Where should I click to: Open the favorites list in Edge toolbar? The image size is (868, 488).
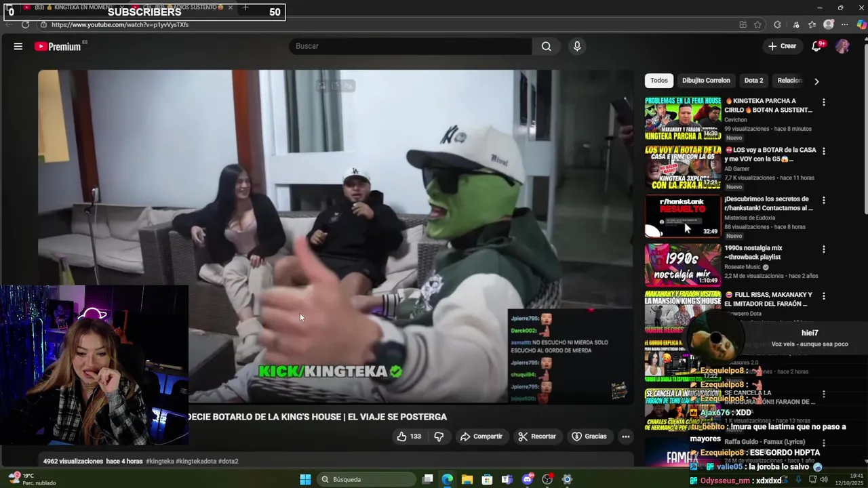tap(812, 24)
